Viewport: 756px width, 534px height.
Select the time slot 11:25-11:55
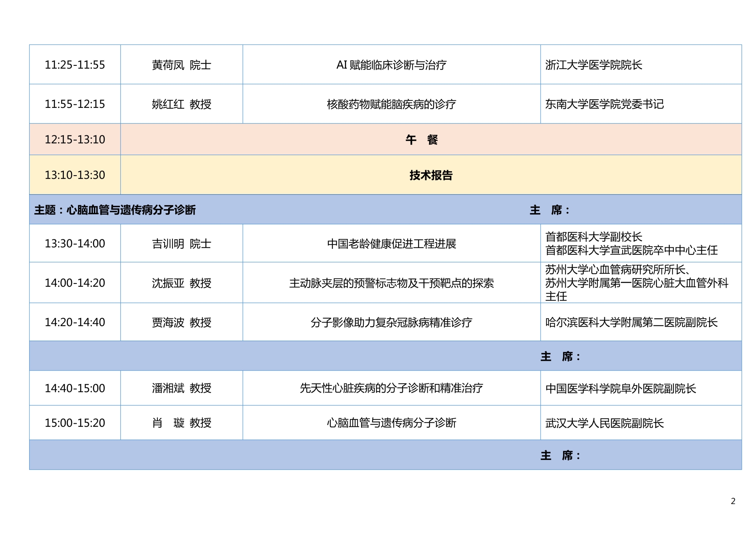click(74, 64)
